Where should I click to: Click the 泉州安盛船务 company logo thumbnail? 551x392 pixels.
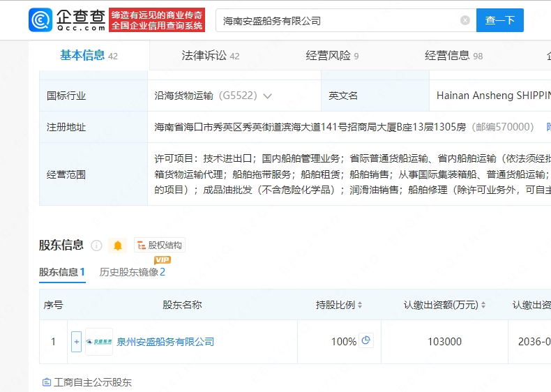pos(99,342)
